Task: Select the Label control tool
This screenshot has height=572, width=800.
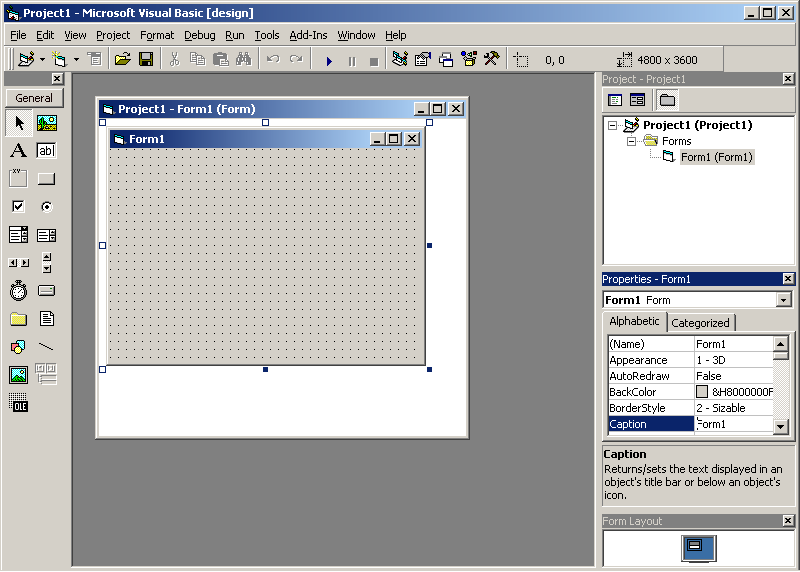Action: pos(18,151)
